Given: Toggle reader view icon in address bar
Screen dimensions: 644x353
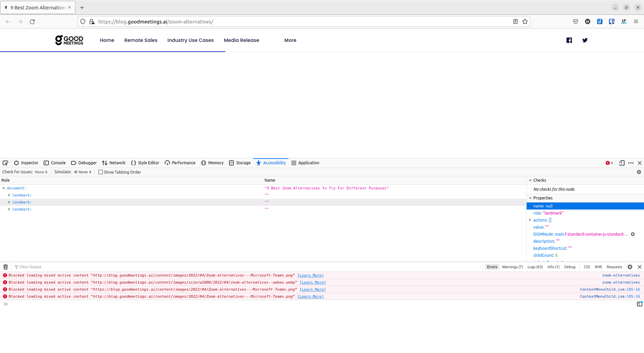Looking at the screenshot, I should 516,22.
